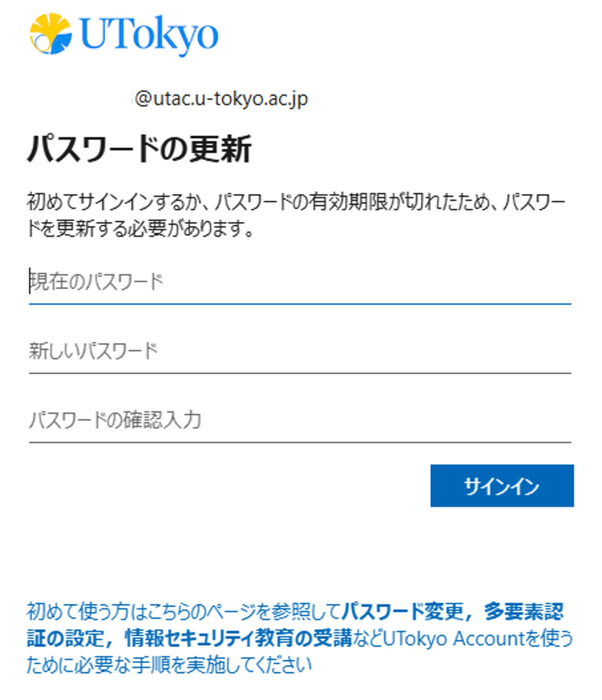Focus the パスワードの確認入力 field

300,420
